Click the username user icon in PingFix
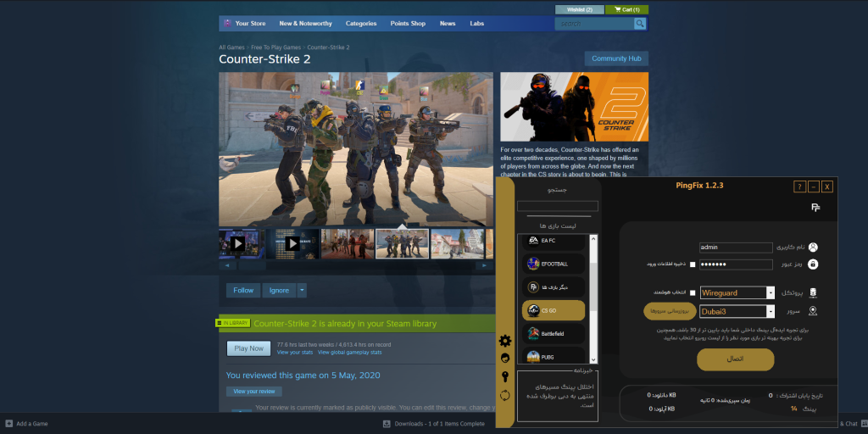The image size is (868, 434). point(813,248)
